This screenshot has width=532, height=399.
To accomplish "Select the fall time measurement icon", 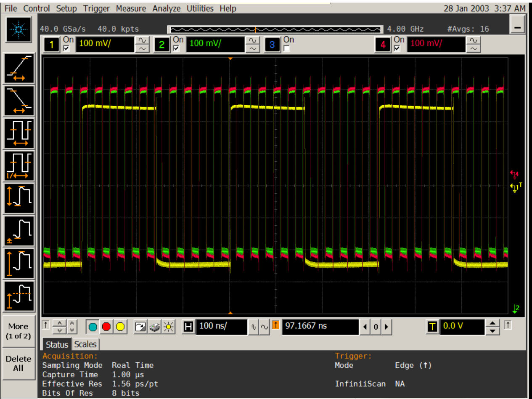I will (19, 101).
